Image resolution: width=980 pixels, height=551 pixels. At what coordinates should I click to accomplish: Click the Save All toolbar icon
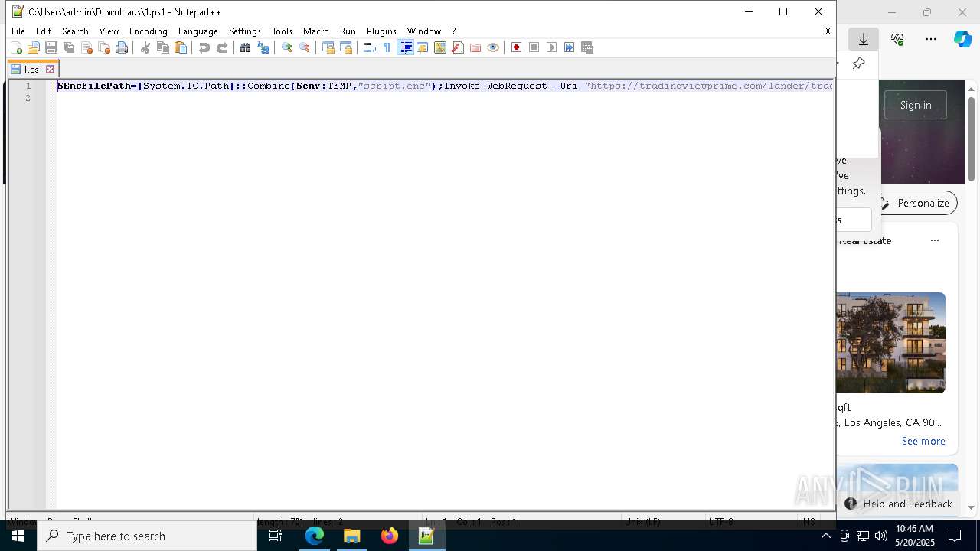coord(68,47)
